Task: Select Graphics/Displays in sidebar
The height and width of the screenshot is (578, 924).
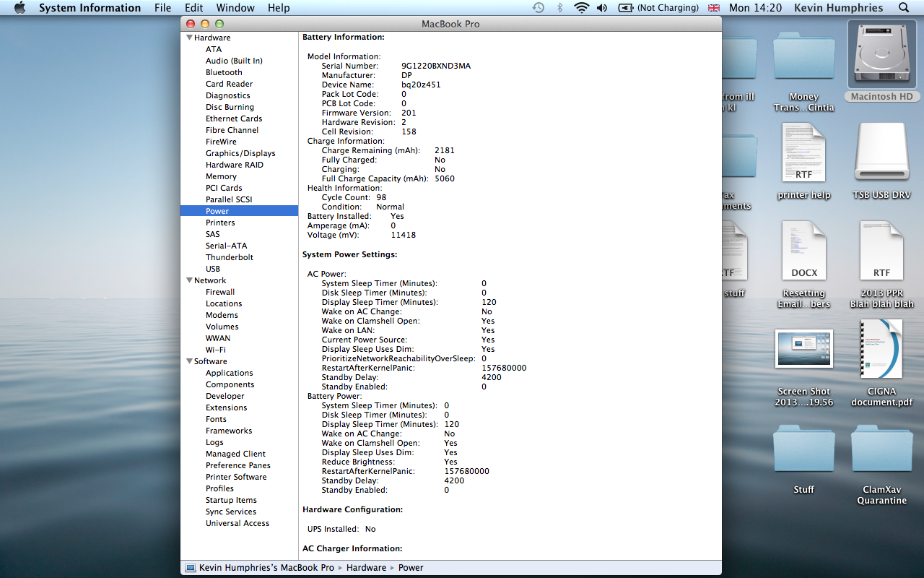Action: tap(240, 153)
